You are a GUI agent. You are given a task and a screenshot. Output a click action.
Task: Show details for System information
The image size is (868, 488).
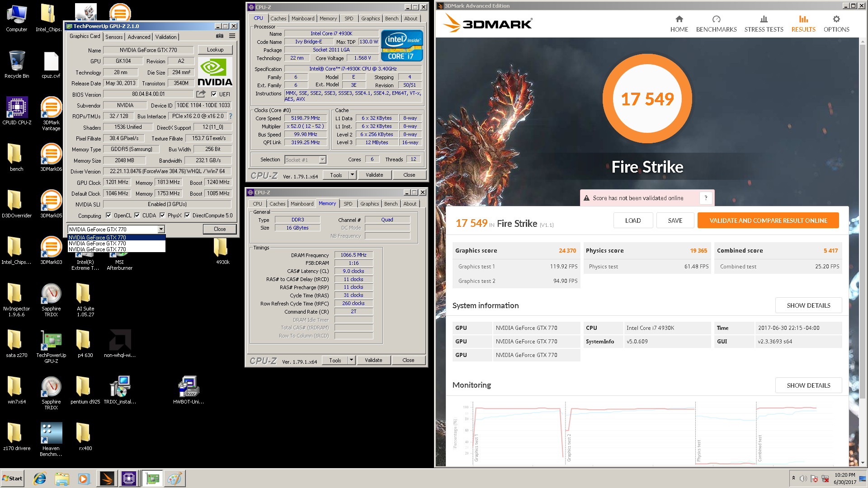pos(808,305)
